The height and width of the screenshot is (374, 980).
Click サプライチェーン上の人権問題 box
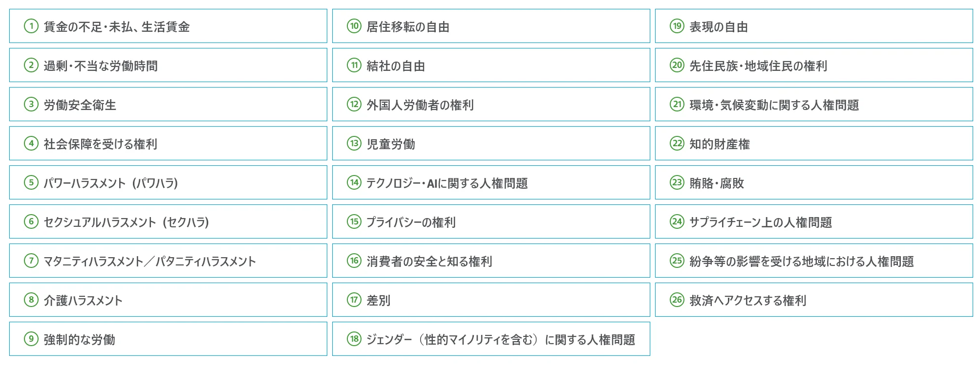(814, 221)
